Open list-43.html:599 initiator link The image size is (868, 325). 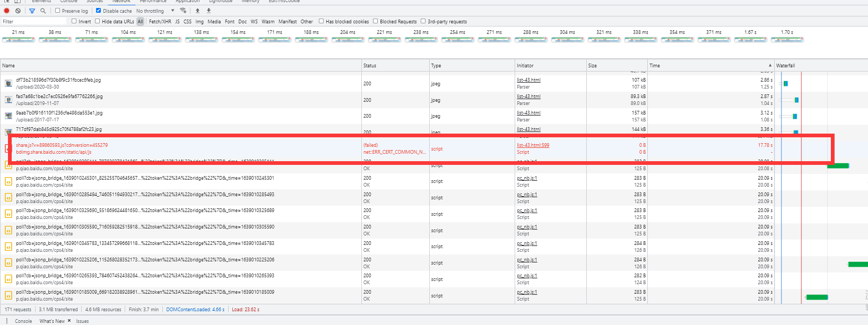point(533,145)
